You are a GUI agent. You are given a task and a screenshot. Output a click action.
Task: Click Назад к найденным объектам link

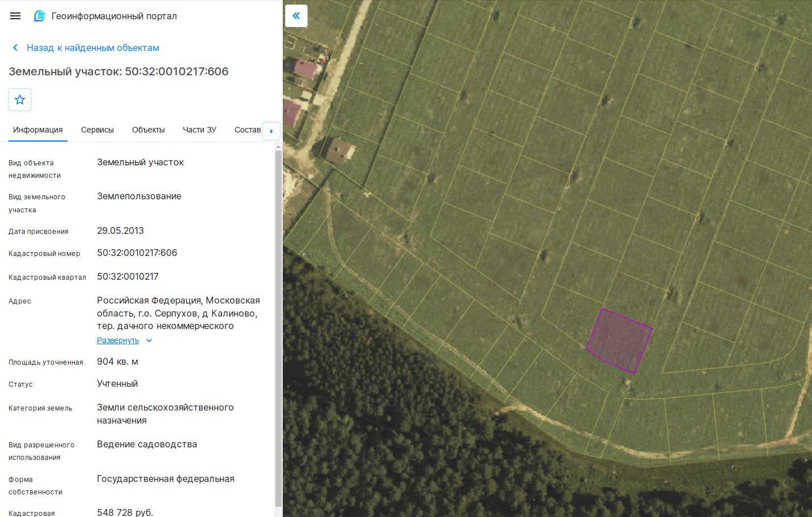(93, 48)
